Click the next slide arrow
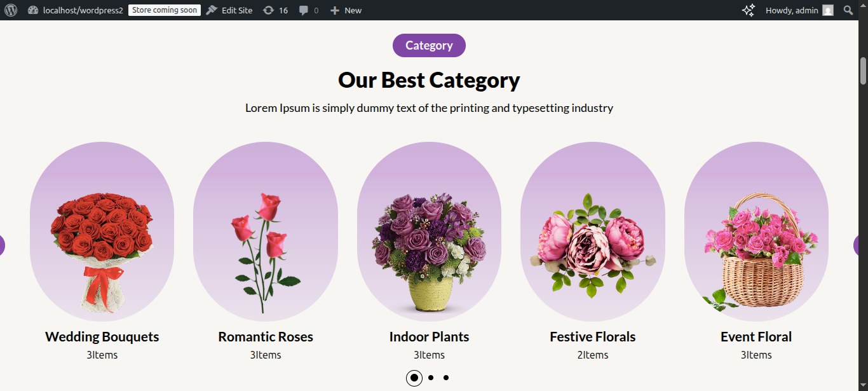Viewport: 868px width, 391px height. 856,245
